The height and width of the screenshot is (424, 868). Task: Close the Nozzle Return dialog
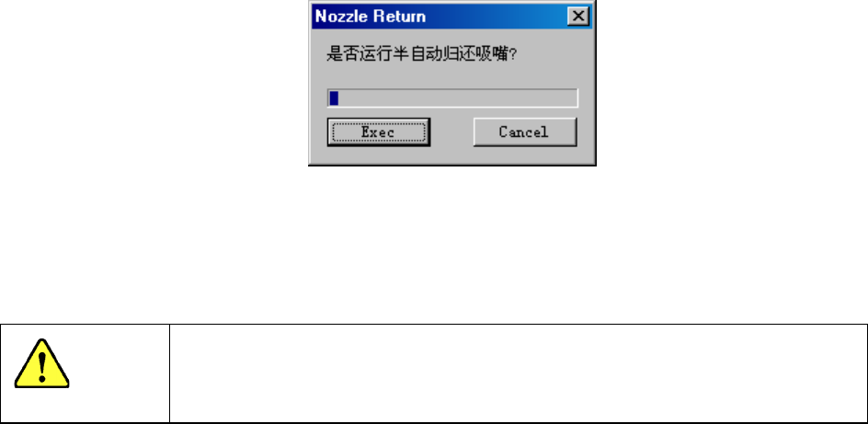(578, 17)
